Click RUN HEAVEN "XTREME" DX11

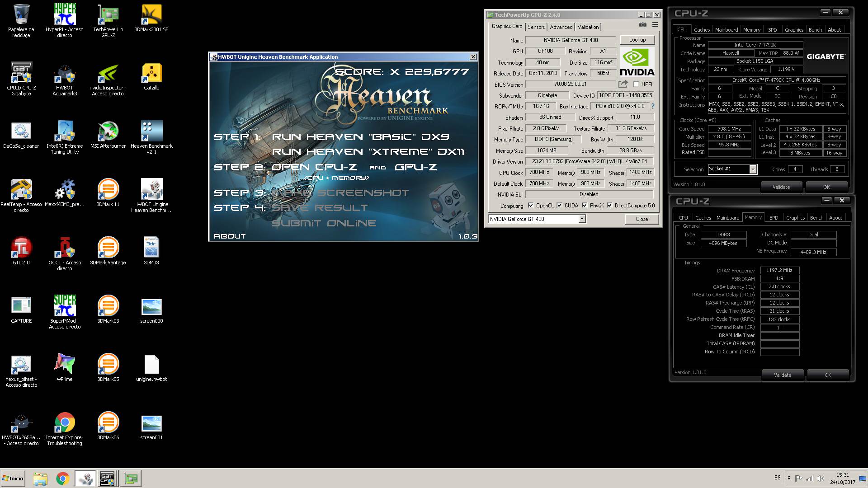coord(368,152)
